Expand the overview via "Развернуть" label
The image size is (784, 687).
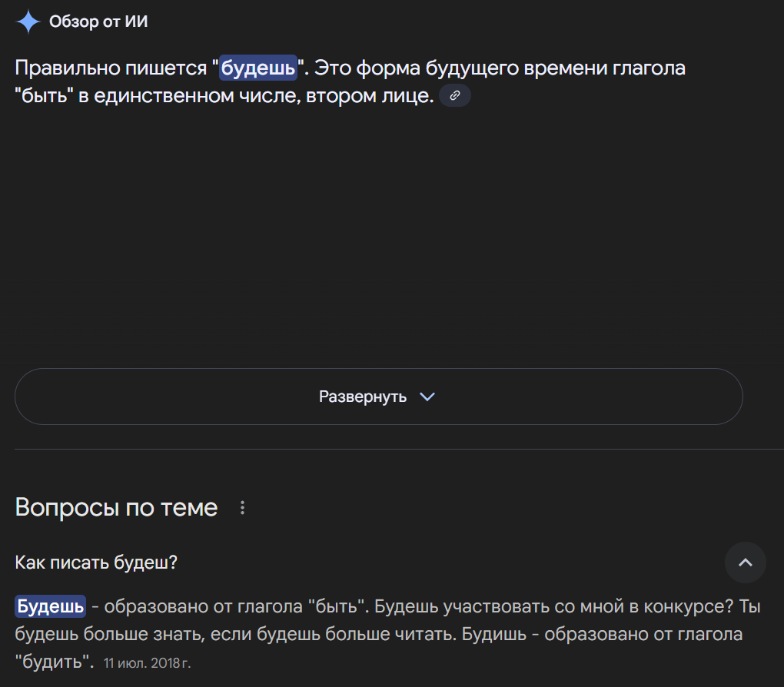(363, 397)
